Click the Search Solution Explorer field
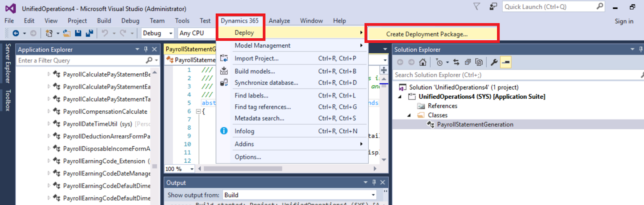The height and width of the screenshot is (205, 644). (517, 75)
